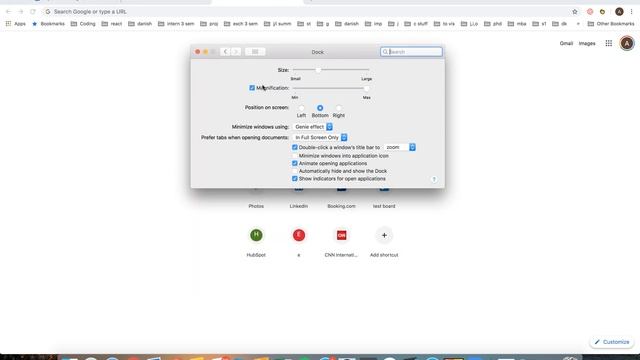The image size is (640, 360).
Task: Open Dock preferences help button
Action: 434,179
